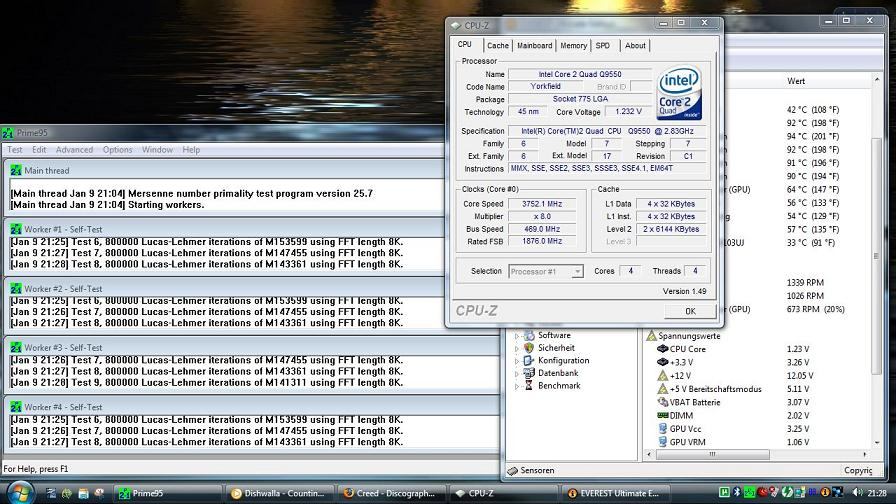Click the Worker #3 Self-Test icon
The width and height of the screenshot is (896, 504).
point(16,347)
